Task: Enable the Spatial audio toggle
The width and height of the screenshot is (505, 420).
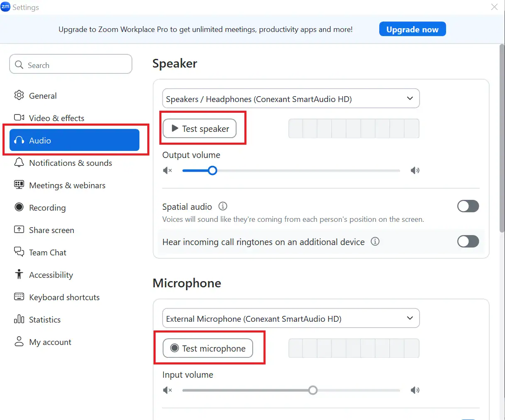Action: (468, 206)
